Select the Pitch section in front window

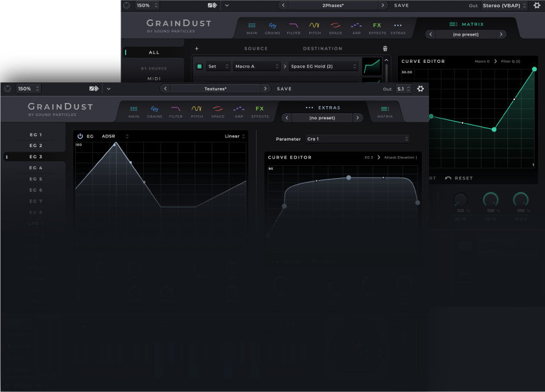tap(197, 111)
